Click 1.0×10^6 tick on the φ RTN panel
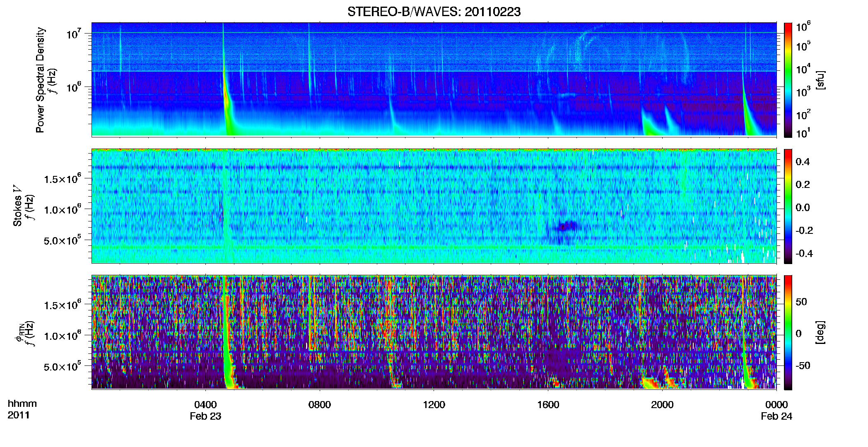Image resolution: width=868 pixels, height=447 pixels. pyautogui.click(x=63, y=336)
